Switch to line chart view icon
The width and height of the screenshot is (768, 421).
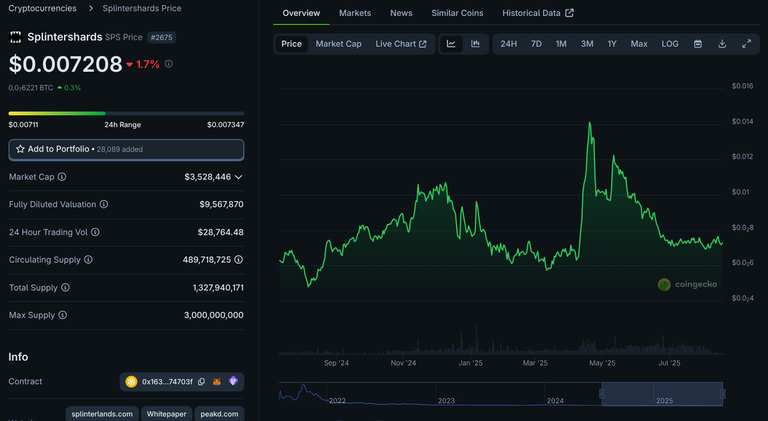451,44
